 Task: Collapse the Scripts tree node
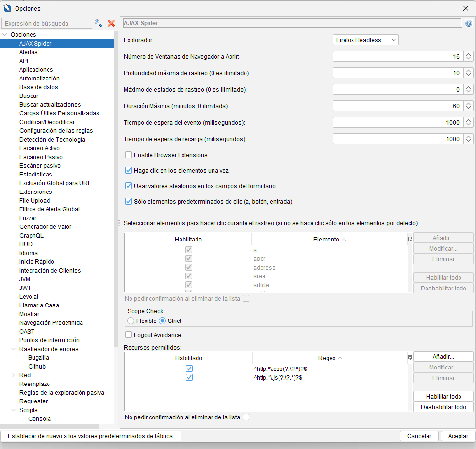[13, 410]
